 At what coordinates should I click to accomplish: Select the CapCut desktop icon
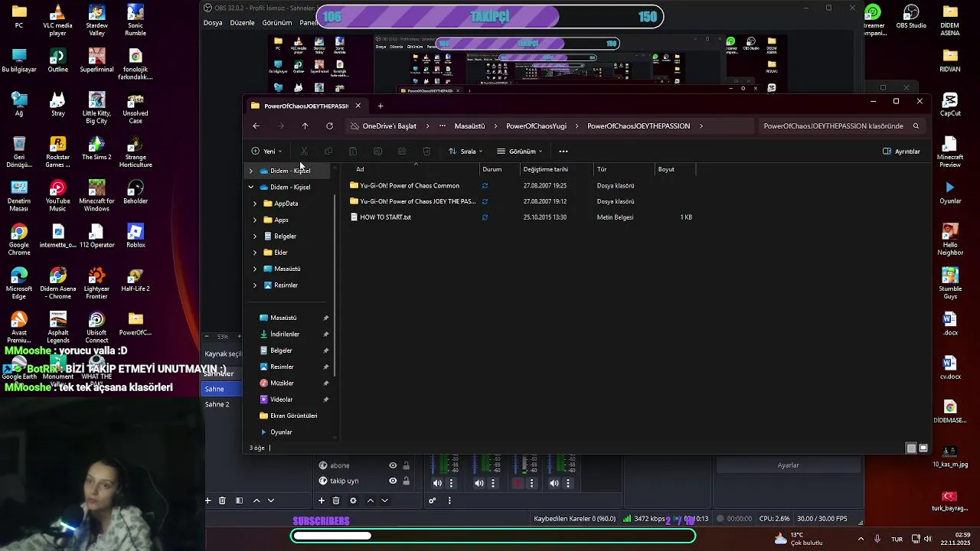(x=950, y=105)
